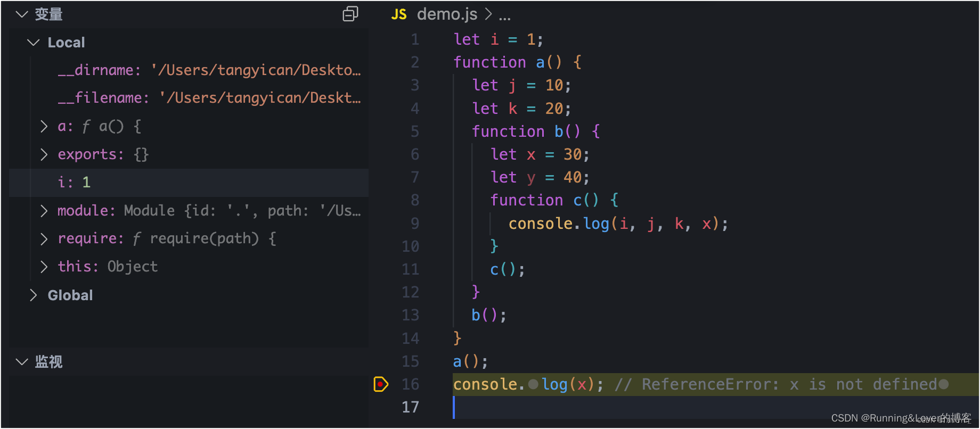Collapse the 监视 watch section
Screen dimensions: 980x429
click(22, 362)
